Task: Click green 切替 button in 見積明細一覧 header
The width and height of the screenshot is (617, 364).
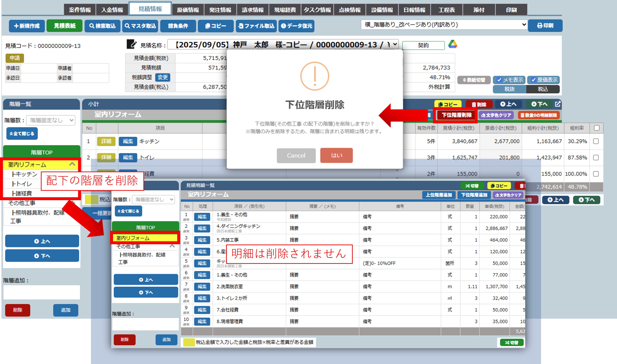Action: click(x=472, y=186)
